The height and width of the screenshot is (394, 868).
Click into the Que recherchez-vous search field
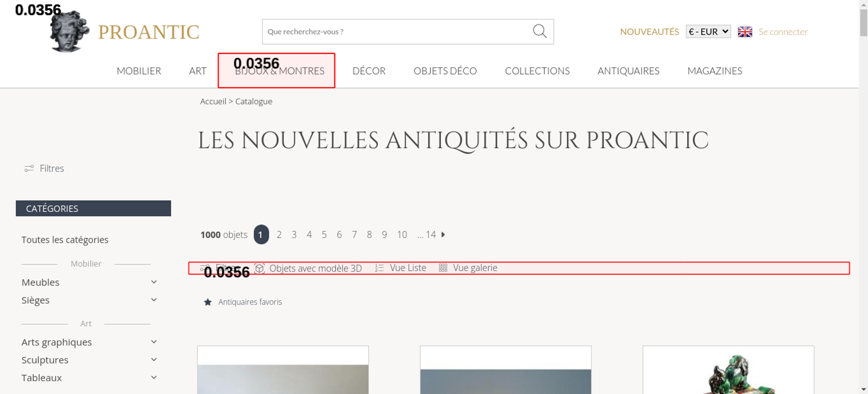395,32
